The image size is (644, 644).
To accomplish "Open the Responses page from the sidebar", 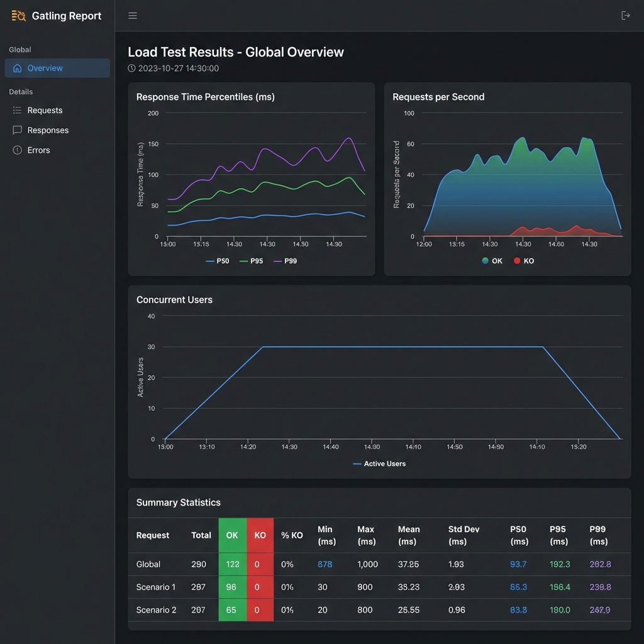I will (47, 130).
